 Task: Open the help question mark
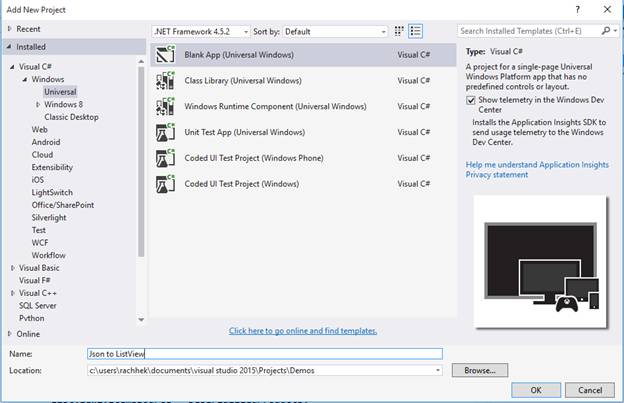pyautogui.click(x=577, y=10)
